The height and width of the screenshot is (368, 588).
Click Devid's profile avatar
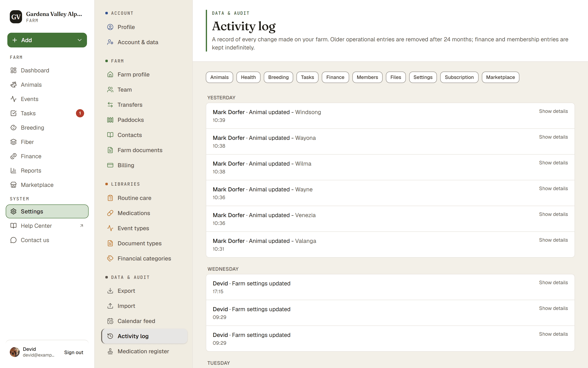(14, 352)
